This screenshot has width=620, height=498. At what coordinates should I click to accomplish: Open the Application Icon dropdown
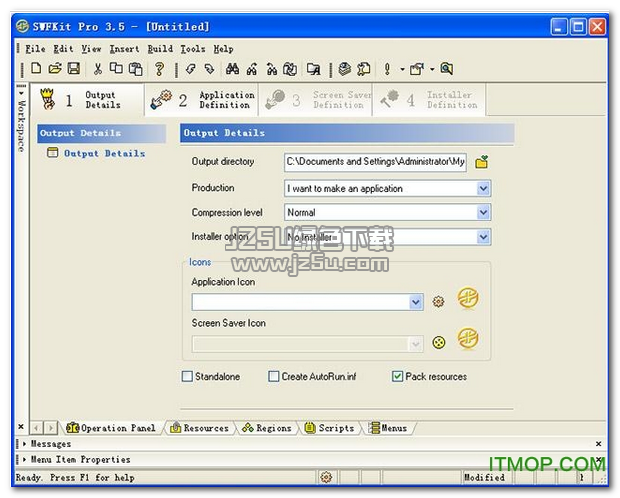415,302
